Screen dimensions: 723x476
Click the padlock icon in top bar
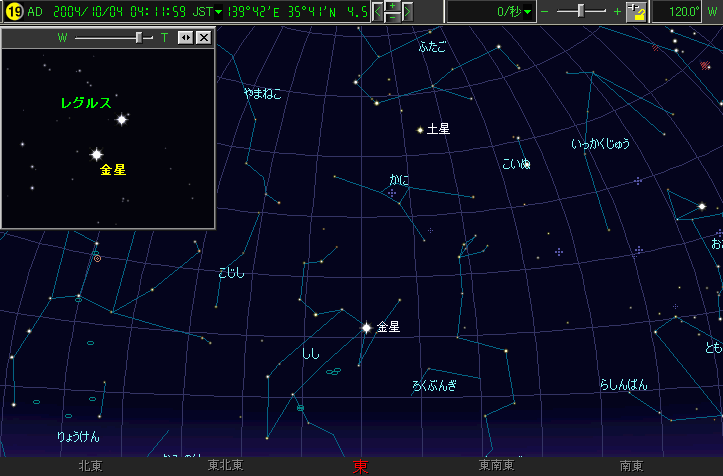pos(636,12)
